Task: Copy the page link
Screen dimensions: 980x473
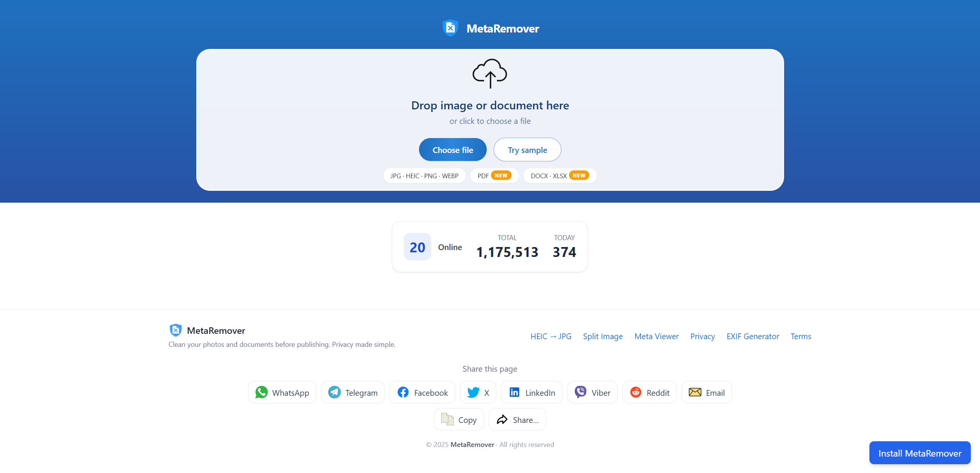Action: coord(458,419)
